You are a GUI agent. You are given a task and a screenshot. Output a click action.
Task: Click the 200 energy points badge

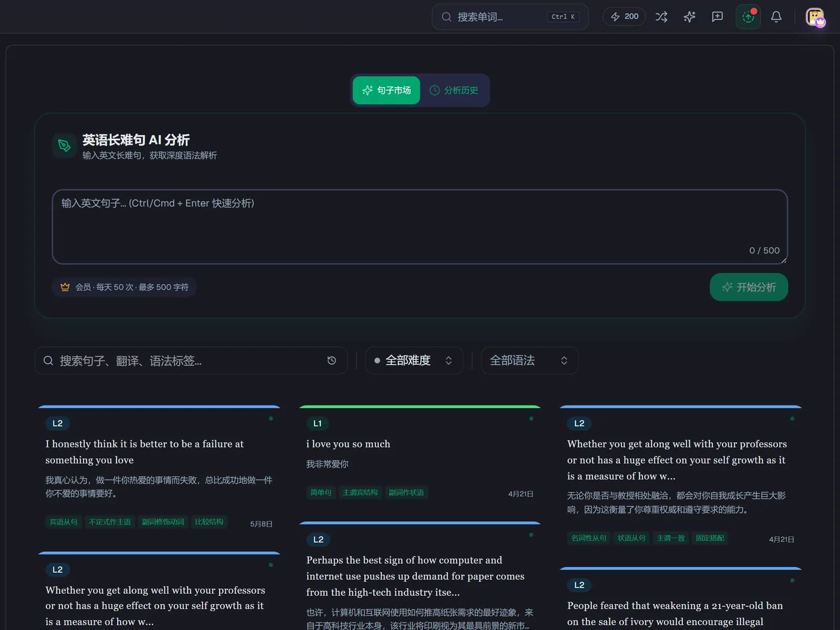[x=624, y=17]
